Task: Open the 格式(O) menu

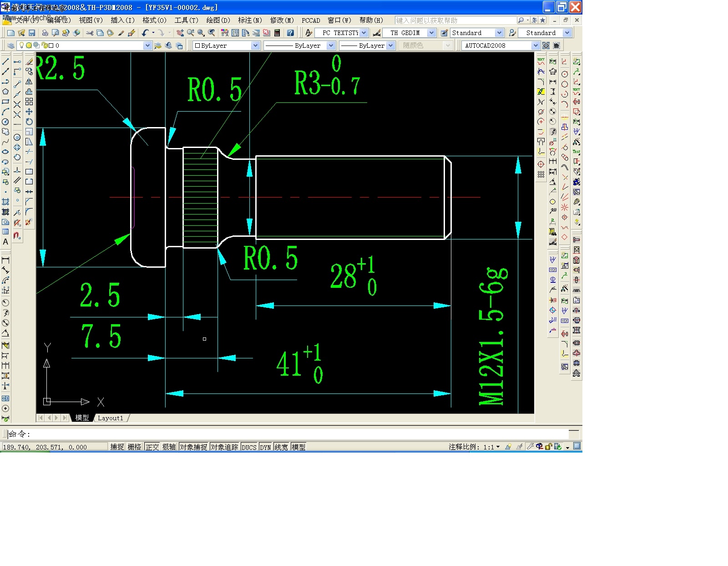Action: 154,20
